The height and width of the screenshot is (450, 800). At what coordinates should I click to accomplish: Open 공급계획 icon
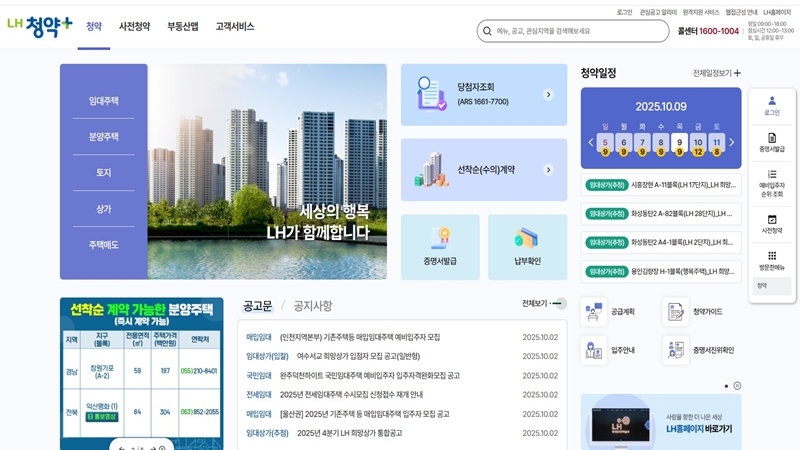594,311
